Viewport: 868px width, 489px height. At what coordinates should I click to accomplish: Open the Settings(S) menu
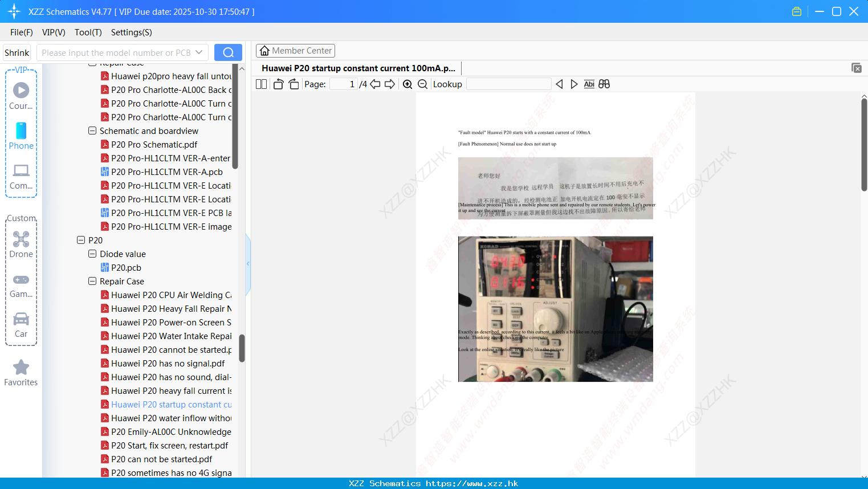(x=132, y=32)
